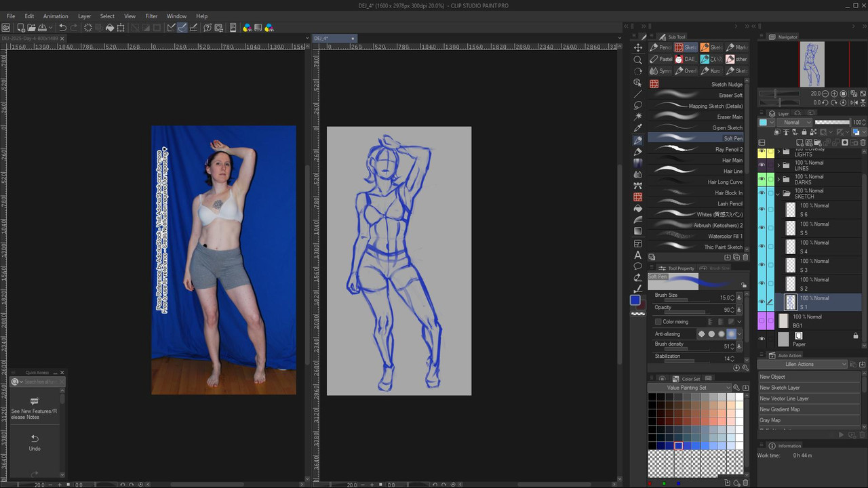Select the Ray Pencil 2 sub tool

coord(695,149)
